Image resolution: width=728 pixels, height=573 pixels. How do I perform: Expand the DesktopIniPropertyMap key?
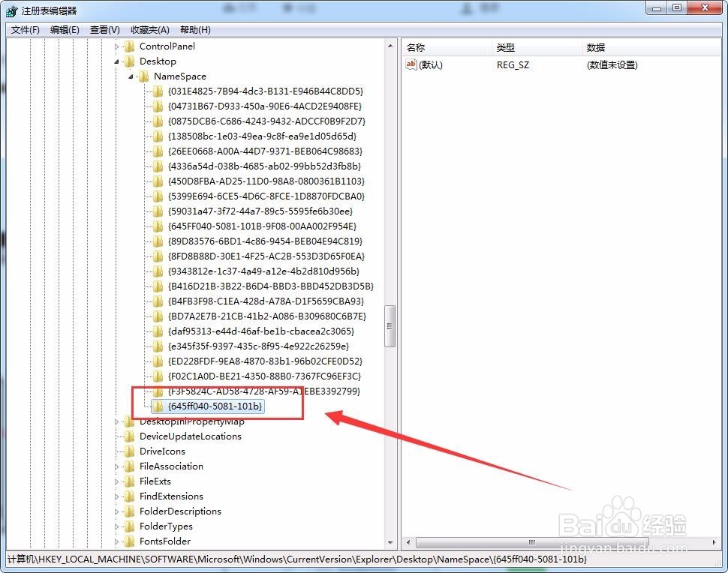pos(116,421)
